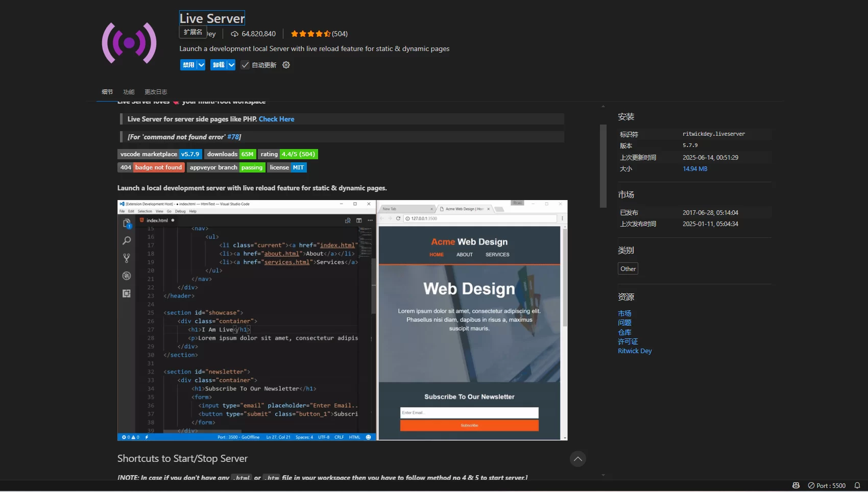
Task: Open the 问题 resource link
Action: [624, 323]
